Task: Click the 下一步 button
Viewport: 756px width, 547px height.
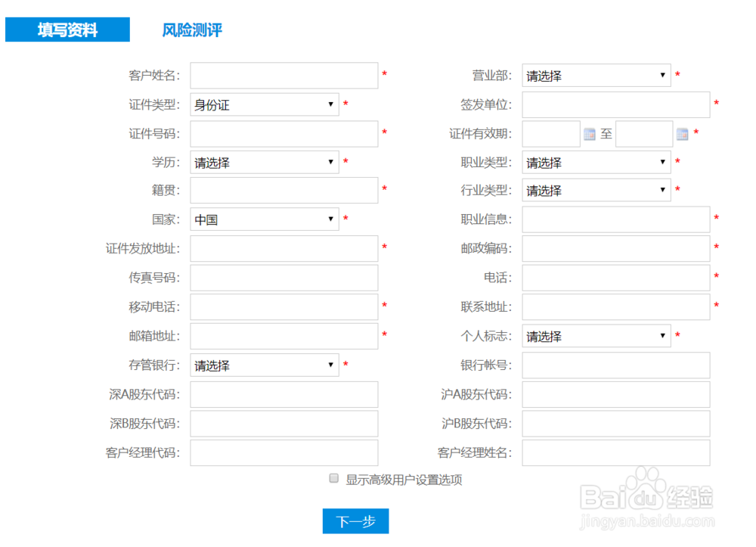Action: point(355,521)
